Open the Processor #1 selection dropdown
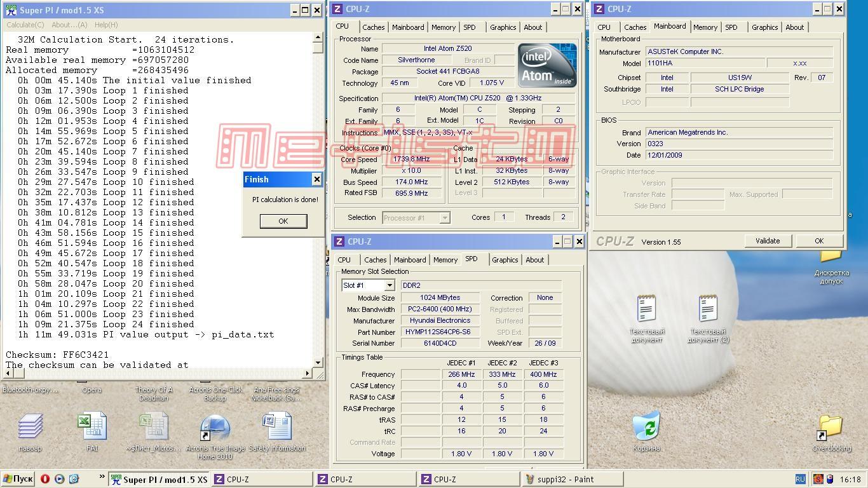This screenshot has height=488, width=868. (x=445, y=217)
